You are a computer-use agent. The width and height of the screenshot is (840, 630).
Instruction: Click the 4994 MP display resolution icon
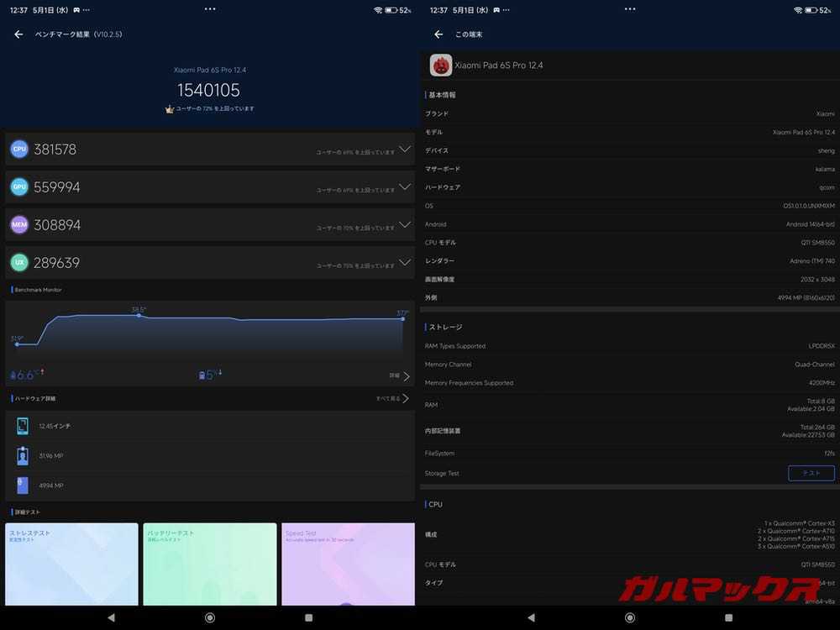click(21, 485)
